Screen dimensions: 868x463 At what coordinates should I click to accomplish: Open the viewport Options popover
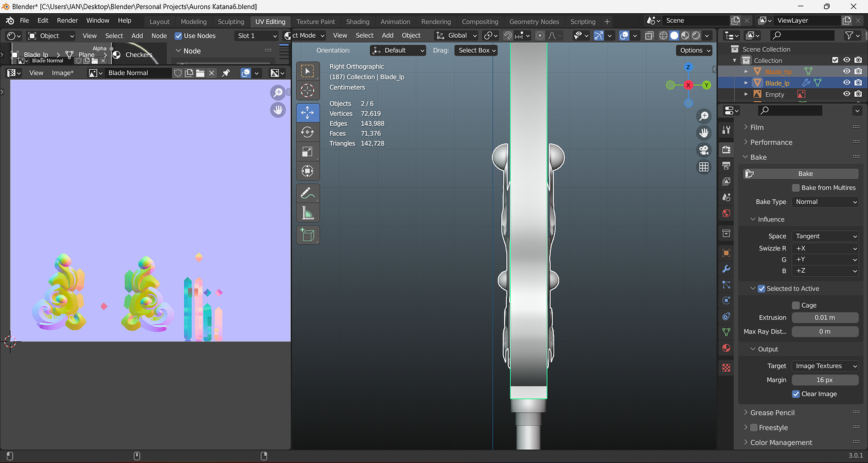695,50
